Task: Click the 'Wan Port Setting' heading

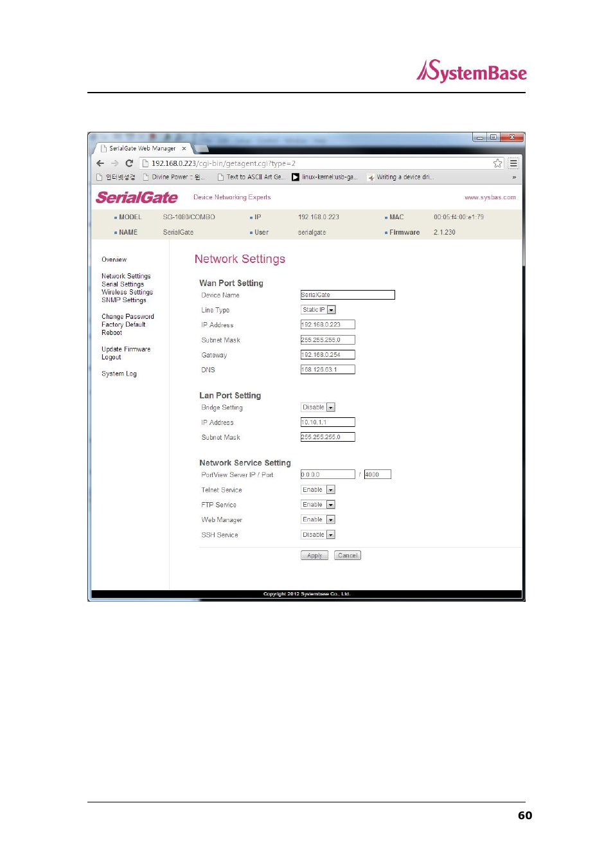Action: tap(231, 284)
